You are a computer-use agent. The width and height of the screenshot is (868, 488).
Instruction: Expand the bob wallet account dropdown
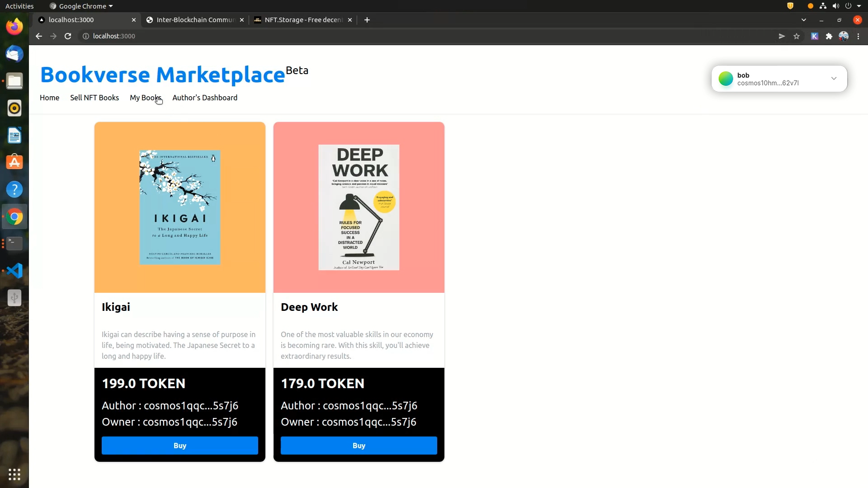(834, 79)
